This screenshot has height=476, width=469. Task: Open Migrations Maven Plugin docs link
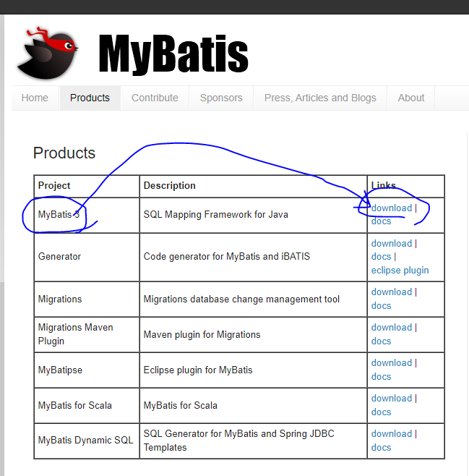381,341
